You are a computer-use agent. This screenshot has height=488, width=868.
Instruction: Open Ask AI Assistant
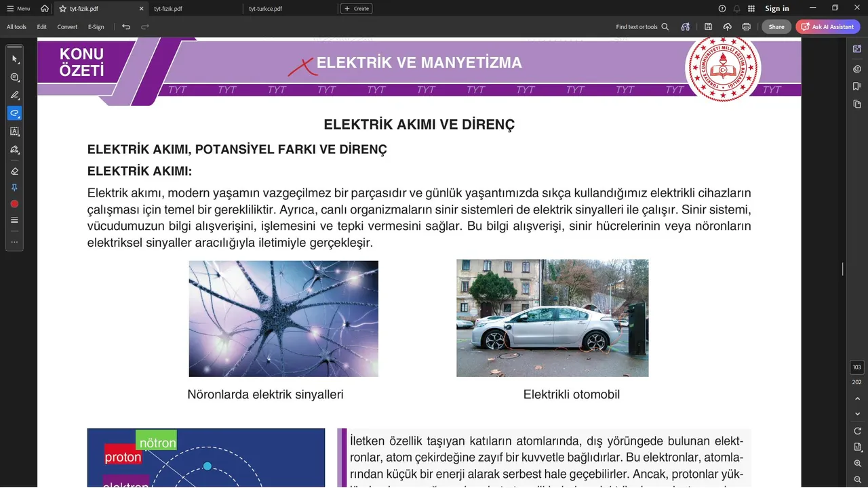(828, 27)
